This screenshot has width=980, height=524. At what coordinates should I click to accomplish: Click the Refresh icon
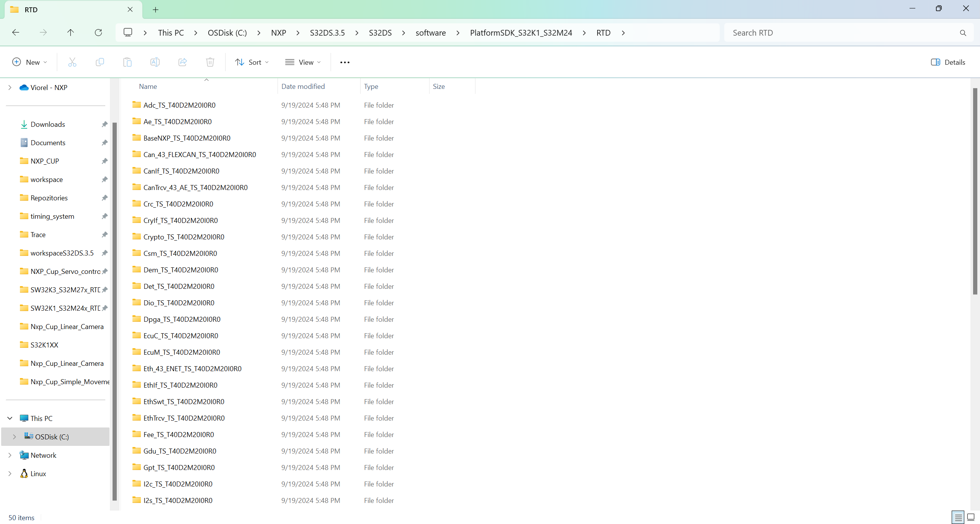(98, 33)
